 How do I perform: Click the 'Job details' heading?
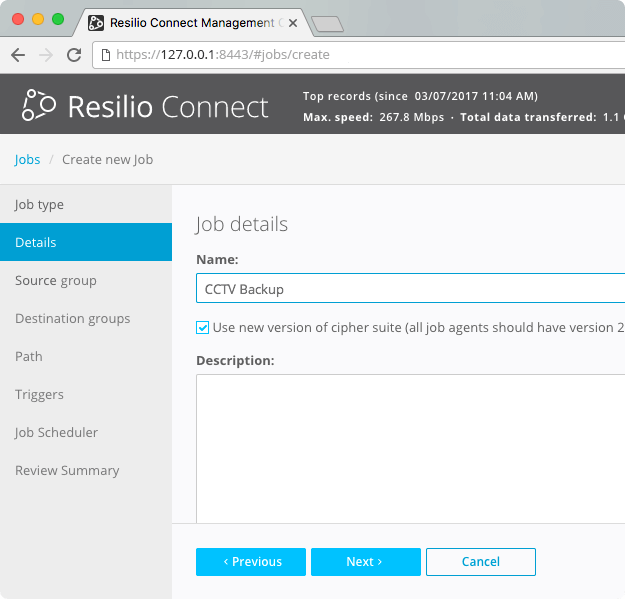(242, 224)
